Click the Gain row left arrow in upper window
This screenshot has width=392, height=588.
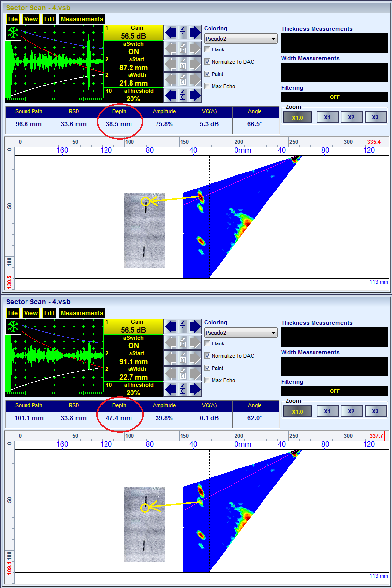pos(170,33)
